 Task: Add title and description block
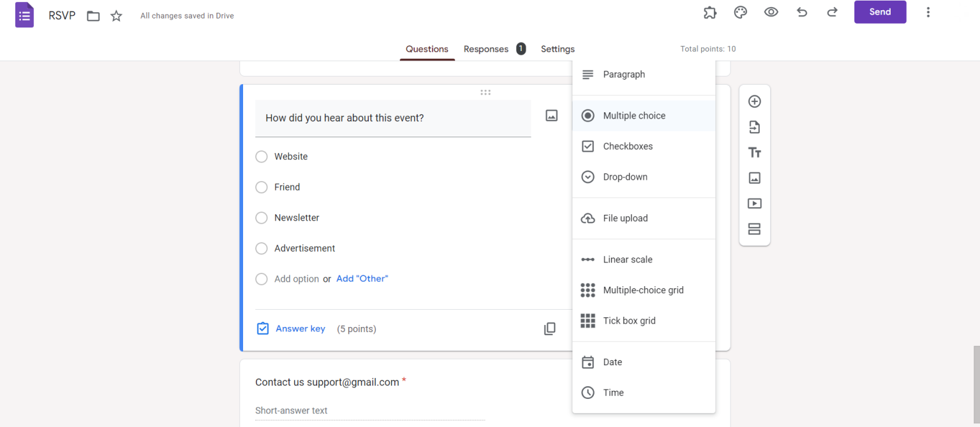pyautogui.click(x=754, y=152)
